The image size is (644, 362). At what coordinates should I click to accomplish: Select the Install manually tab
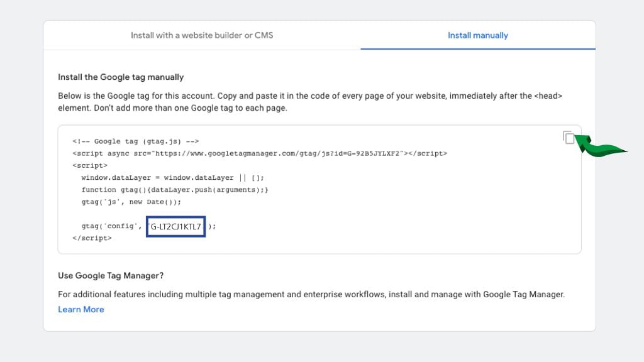478,35
